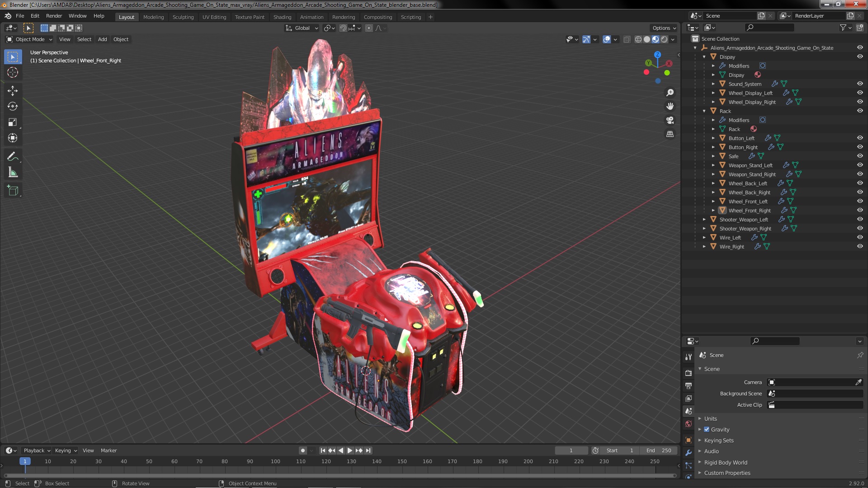Switch to rendered viewport shading

coord(664,39)
